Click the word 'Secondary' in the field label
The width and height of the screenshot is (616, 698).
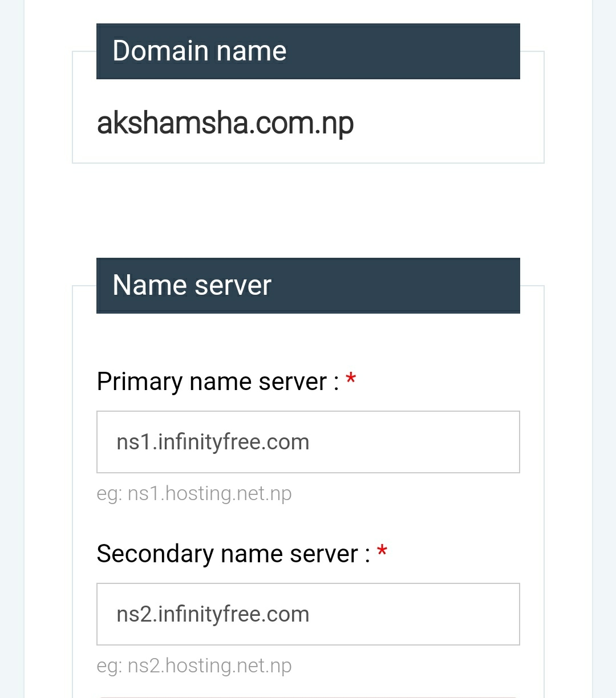click(x=155, y=554)
